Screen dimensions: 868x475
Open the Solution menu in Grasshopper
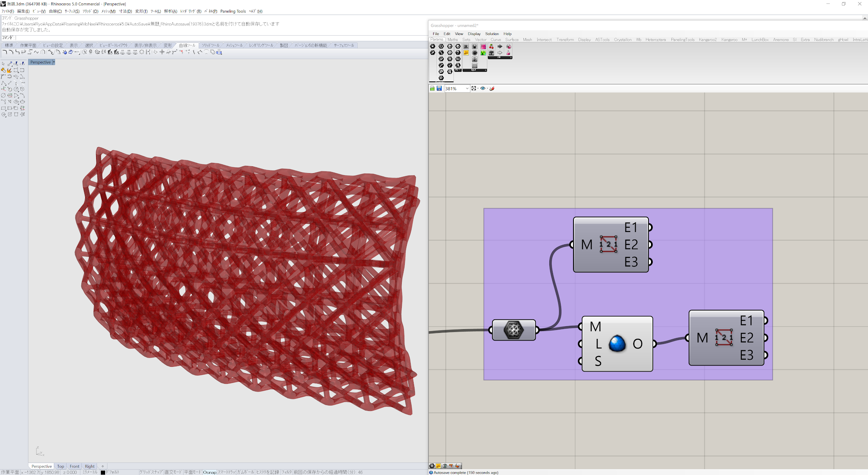point(492,34)
